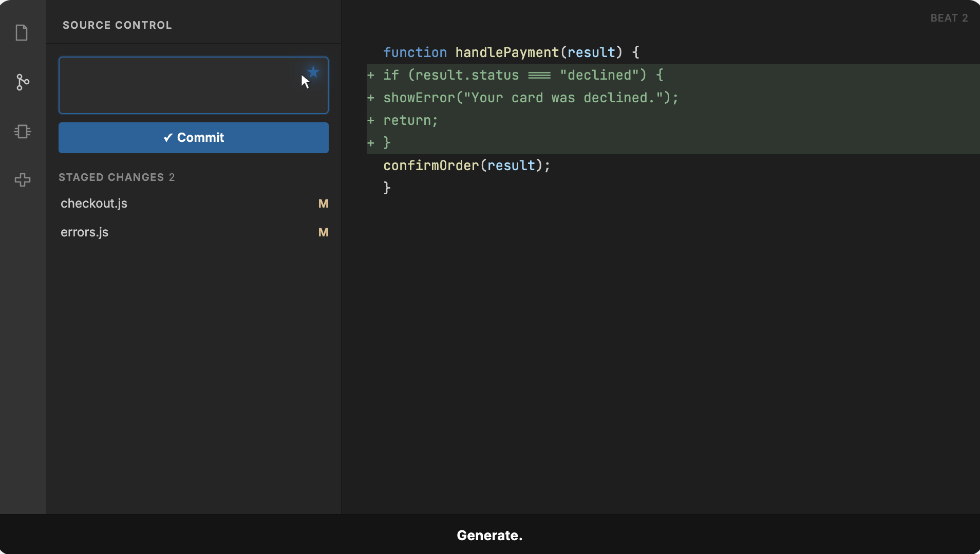Focus the commit message input box
This screenshot has height=554, width=980.
[x=194, y=85]
